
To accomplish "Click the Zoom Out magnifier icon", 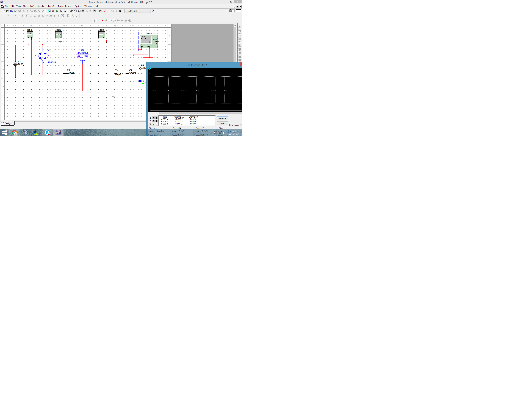I will click(x=57, y=11).
